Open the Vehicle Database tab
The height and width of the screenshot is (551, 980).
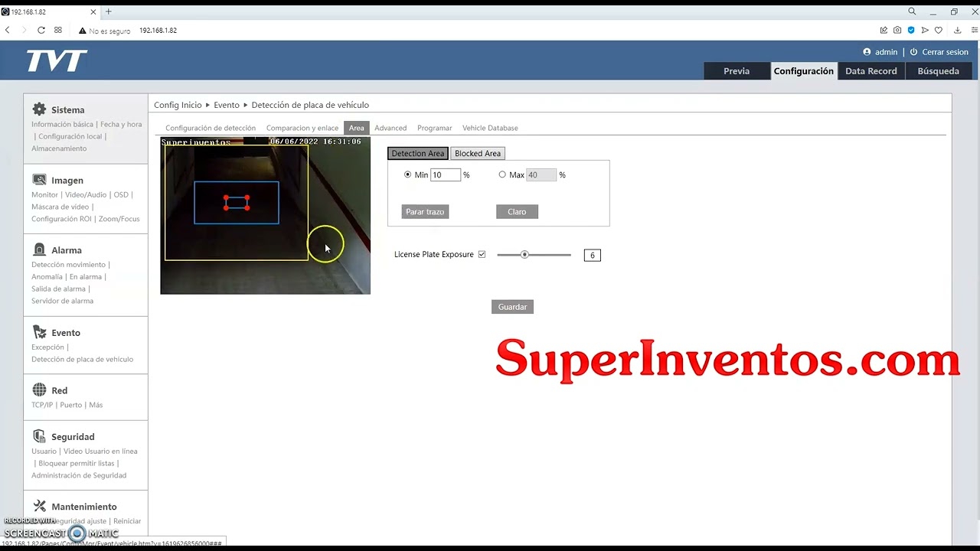(490, 128)
